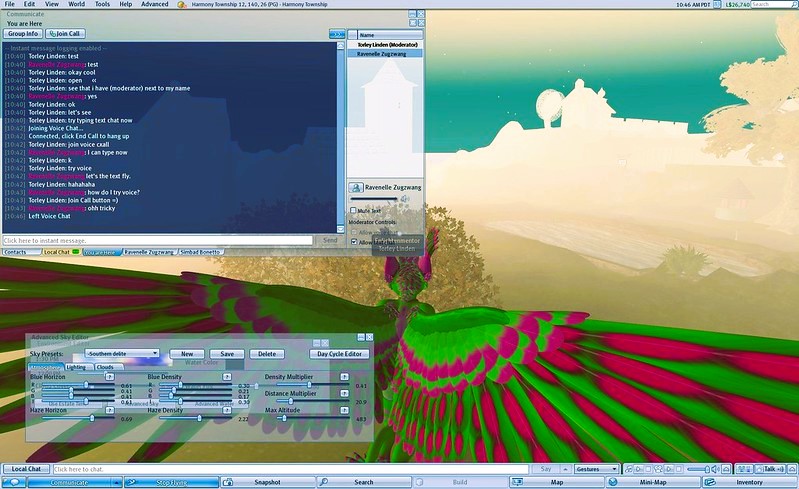Open volume panel next to speaker icon
The image size is (799, 489).
click(x=726, y=469)
